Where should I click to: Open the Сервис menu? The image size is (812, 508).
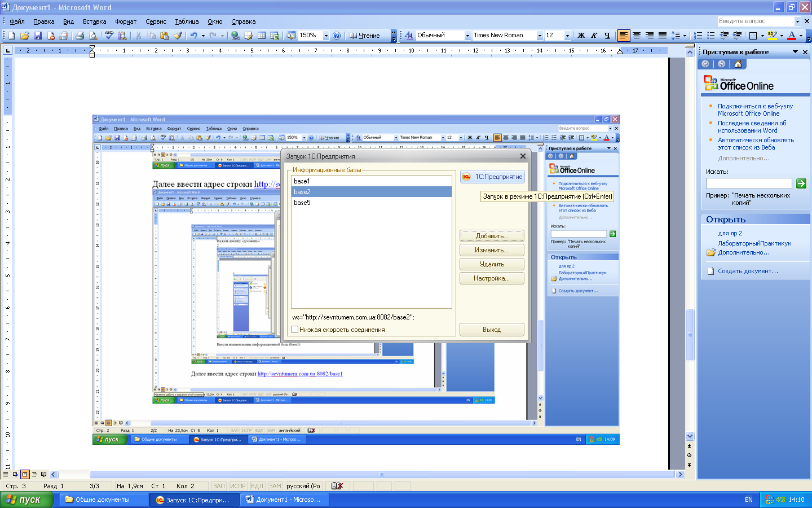(x=156, y=21)
